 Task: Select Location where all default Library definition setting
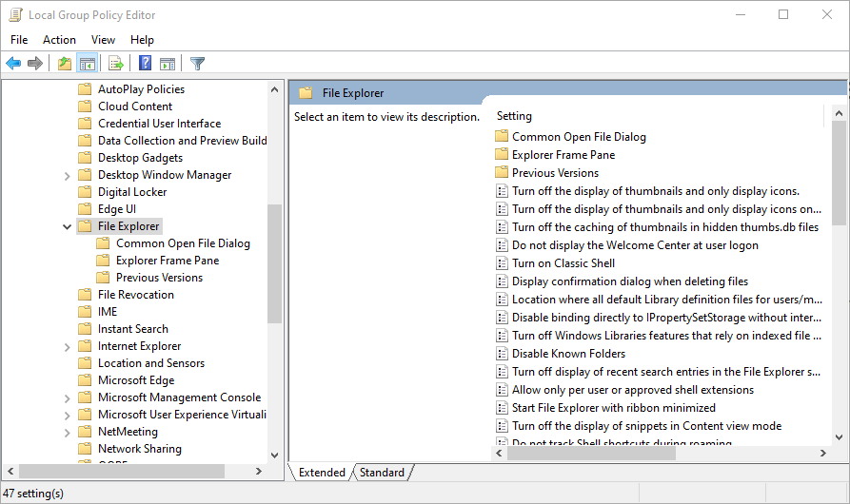click(x=667, y=300)
